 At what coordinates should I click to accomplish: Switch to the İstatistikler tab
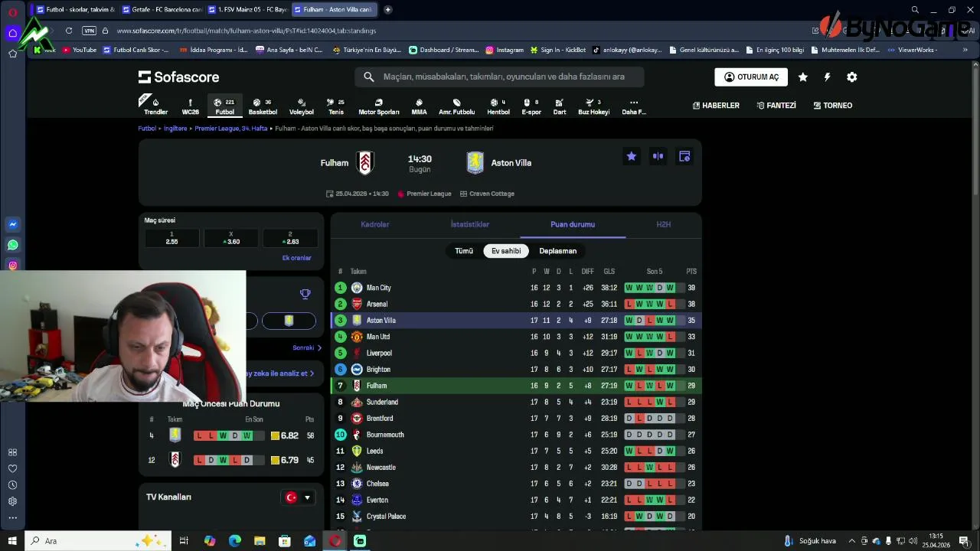[469, 224]
